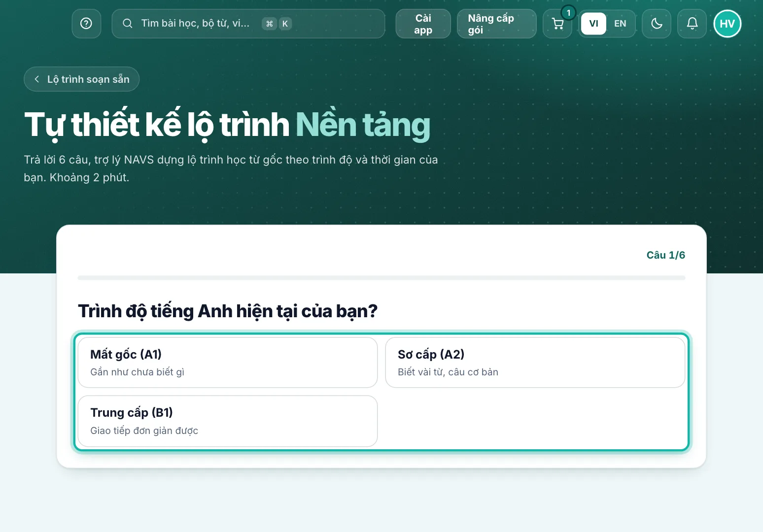Screen dimensions: 763x532
Task: Click the ⌘ K shortcut hint
Action: pyautogui.click(x=277, y=24)
